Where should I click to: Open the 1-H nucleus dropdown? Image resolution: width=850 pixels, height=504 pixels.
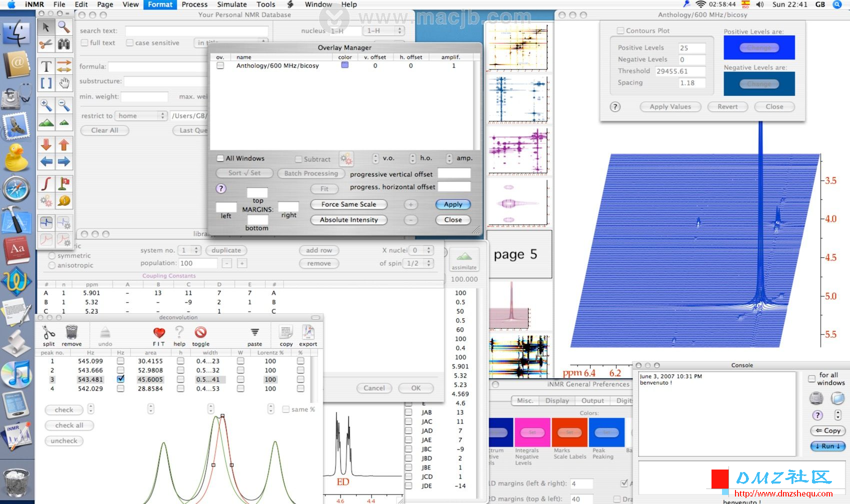pos(383,30)
